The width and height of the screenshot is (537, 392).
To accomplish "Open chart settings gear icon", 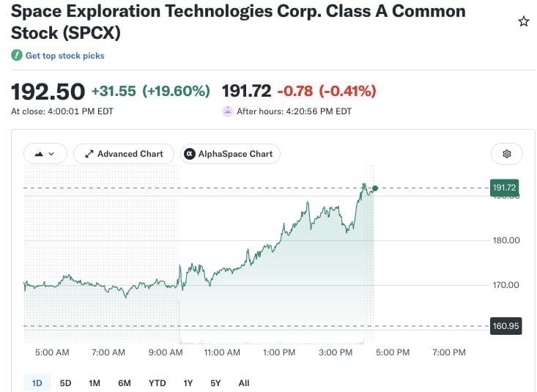I will 507,154.
